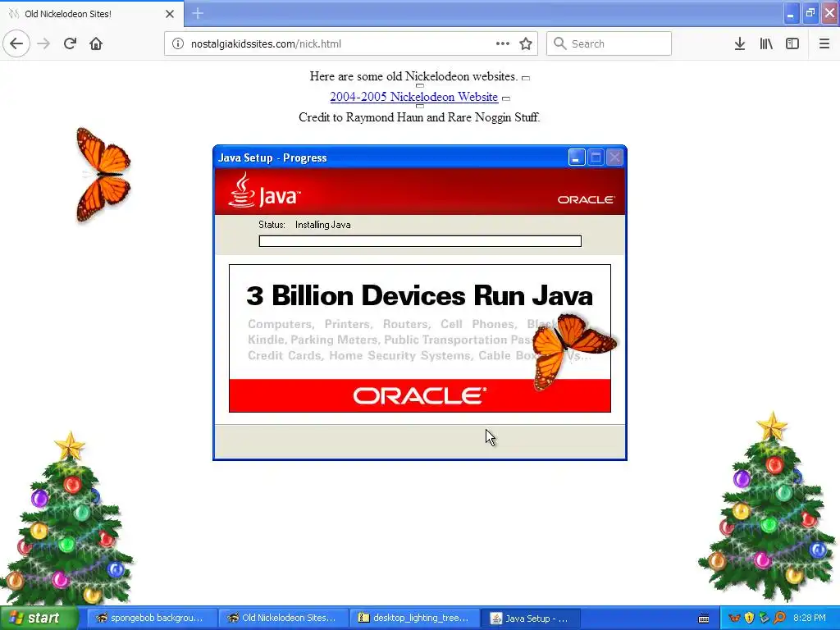840x630 pixels.
Task: Open the on-screen keyboard taskbar icon
Action: (704, 619)
